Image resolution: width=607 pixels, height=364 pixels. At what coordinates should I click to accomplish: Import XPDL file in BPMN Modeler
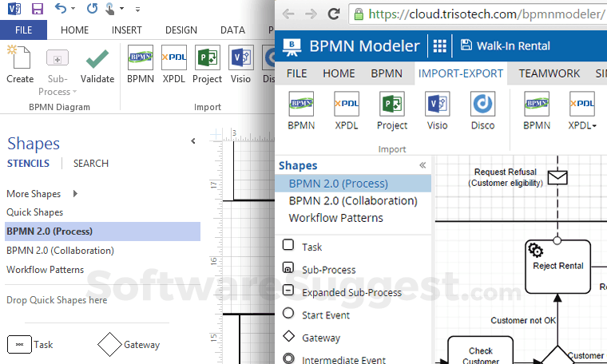pyautogui.click(x=347, y=111)
